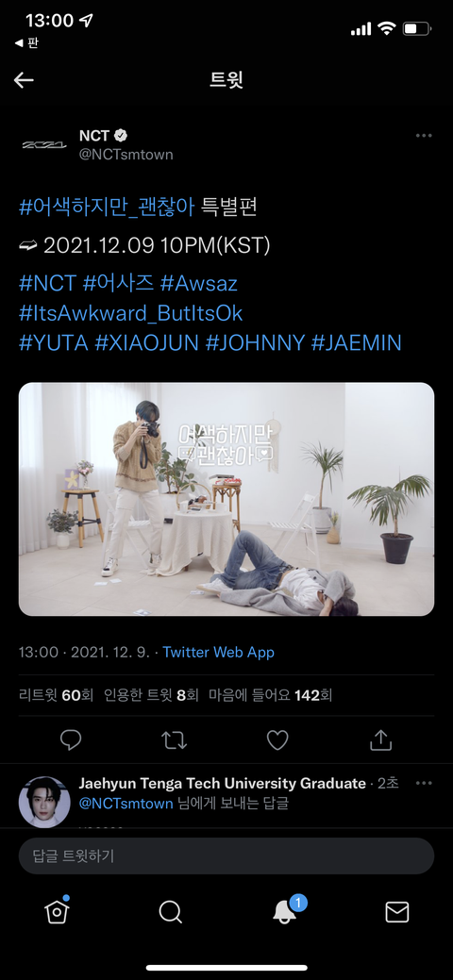Viewport: 453px width, 980px height.
Task: Tap the back arrow icon
Action: pyautogui.click(x=24, y=80)
